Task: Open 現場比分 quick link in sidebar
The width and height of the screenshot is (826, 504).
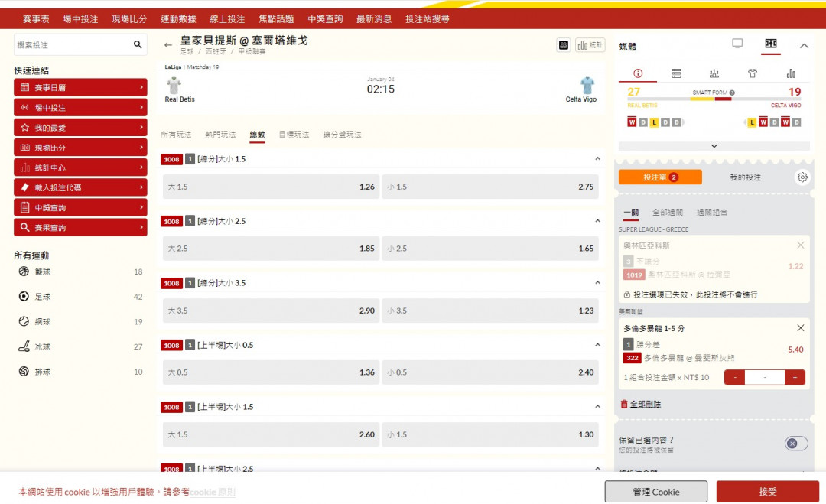Action: 80,148
